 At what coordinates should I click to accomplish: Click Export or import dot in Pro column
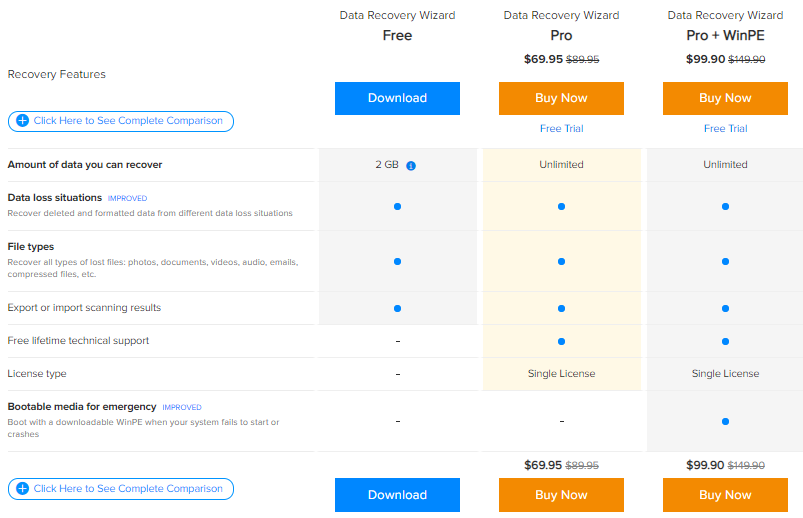(x=561, y=308)
